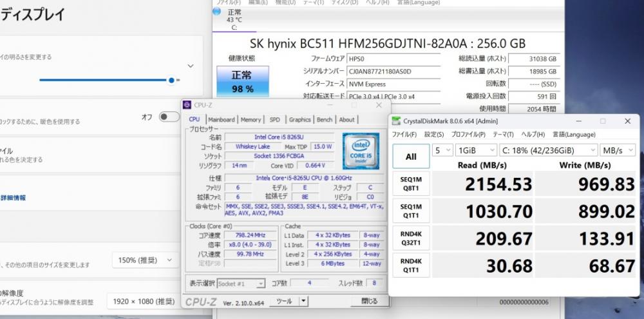Switch to the CPU tab in CPU-Z
644x319 pixels.
coord(194,119)
